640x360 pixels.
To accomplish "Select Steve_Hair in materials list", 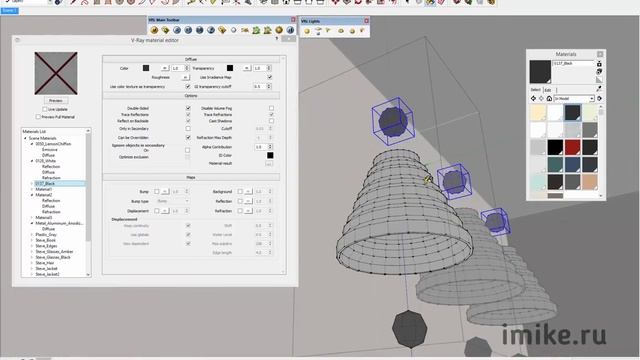I will (x=44, y=263).
